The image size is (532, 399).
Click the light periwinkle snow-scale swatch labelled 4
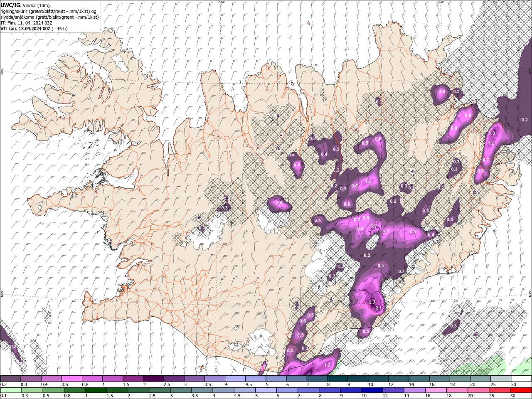point(235,379)
